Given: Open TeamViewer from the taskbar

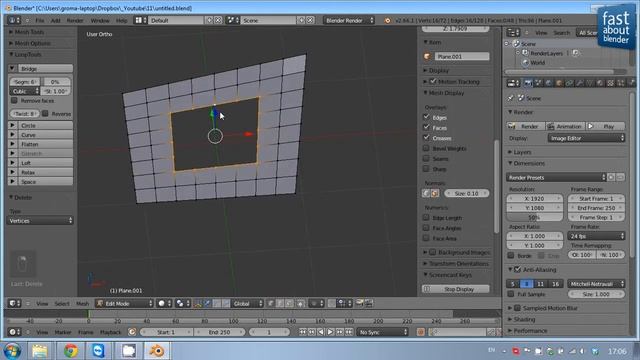Looking at the screenshot, I should pos(98,350).
